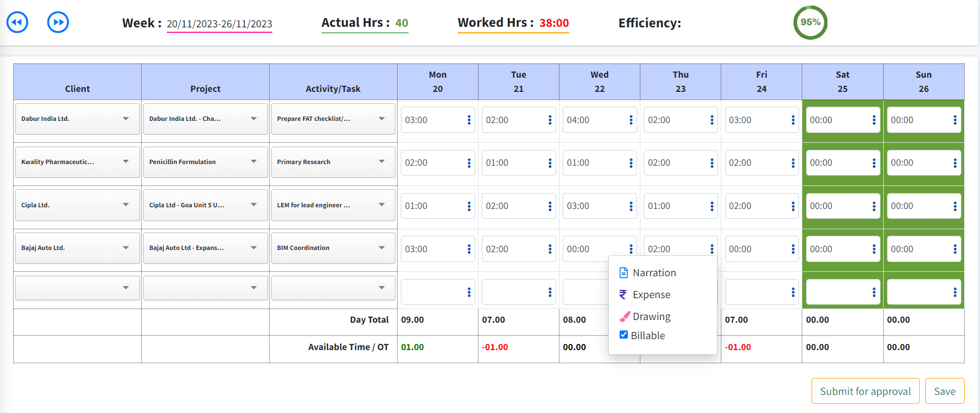This screenshot has width=980, height=413.
Task: Open options menu for Dabur Thursday hours
Action: (x=711, y=120)
